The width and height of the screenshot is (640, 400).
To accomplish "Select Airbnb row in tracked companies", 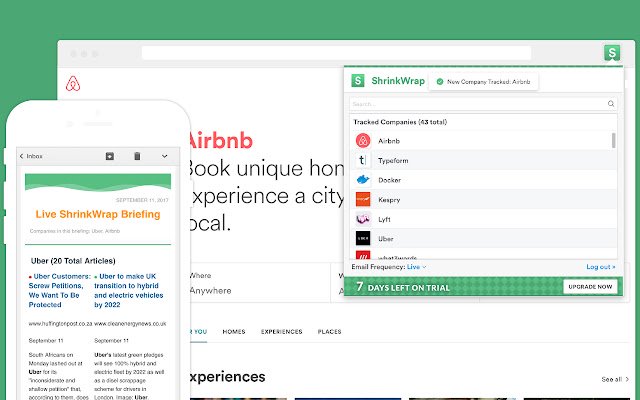I will (x=482, y=141).
